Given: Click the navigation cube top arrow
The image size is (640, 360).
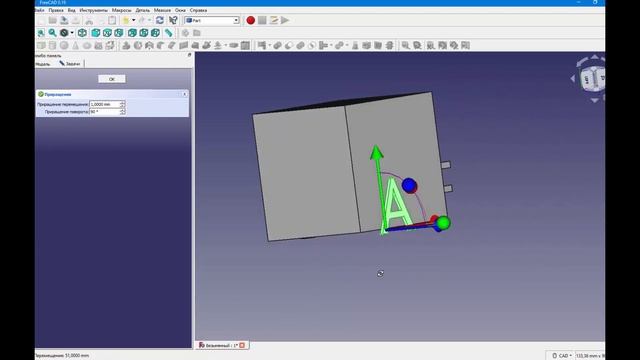Looking at the screenshot, I should [594, 57].
